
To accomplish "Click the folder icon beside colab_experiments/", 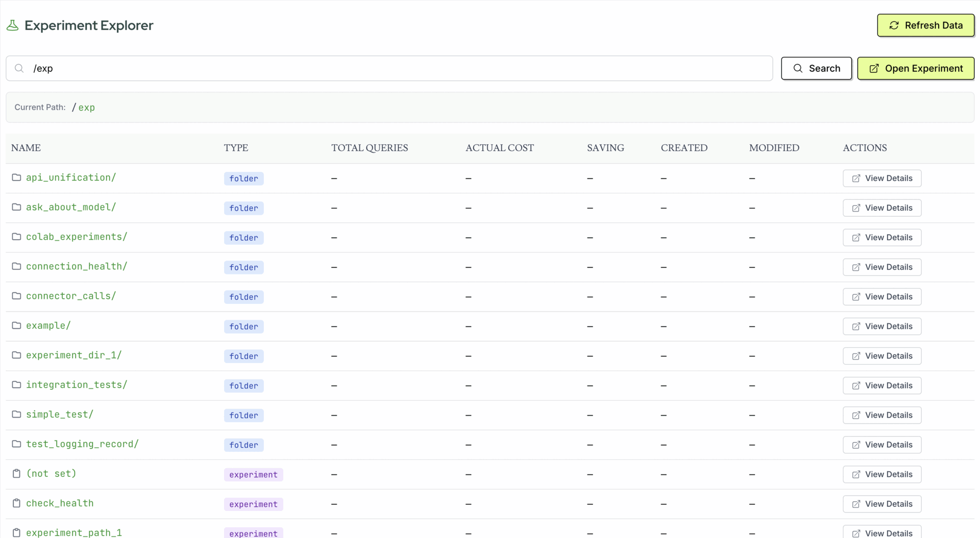I will pyautogui.click(x=16, y=237).
